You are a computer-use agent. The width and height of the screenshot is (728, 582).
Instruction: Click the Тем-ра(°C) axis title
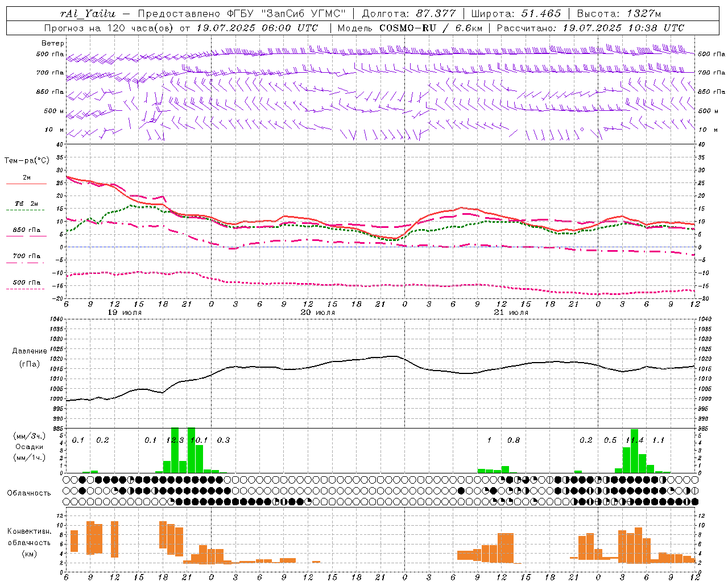click(27, 161)
